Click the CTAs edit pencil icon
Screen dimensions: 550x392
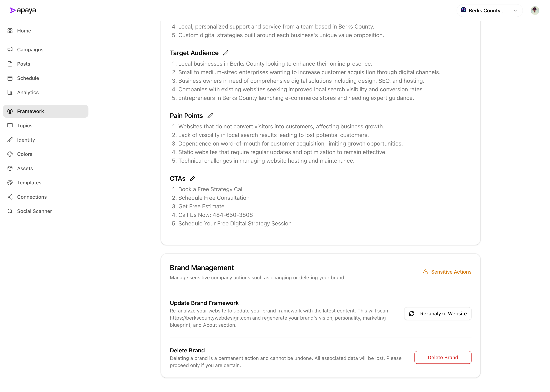coord(192,178)
